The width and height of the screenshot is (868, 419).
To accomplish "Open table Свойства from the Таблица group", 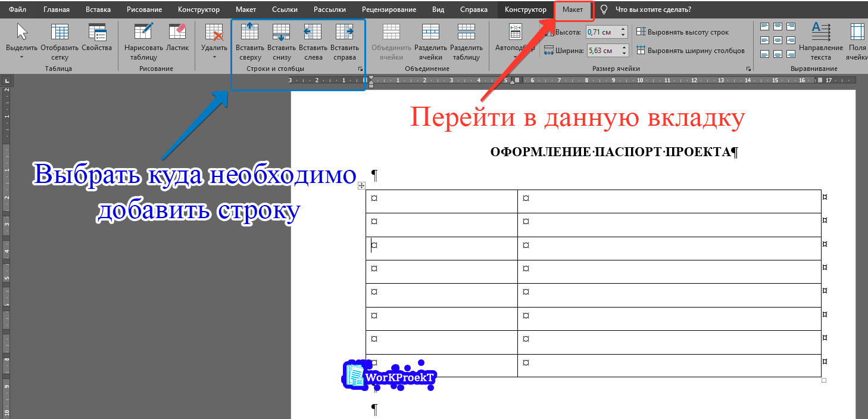I will coord(96,36).
